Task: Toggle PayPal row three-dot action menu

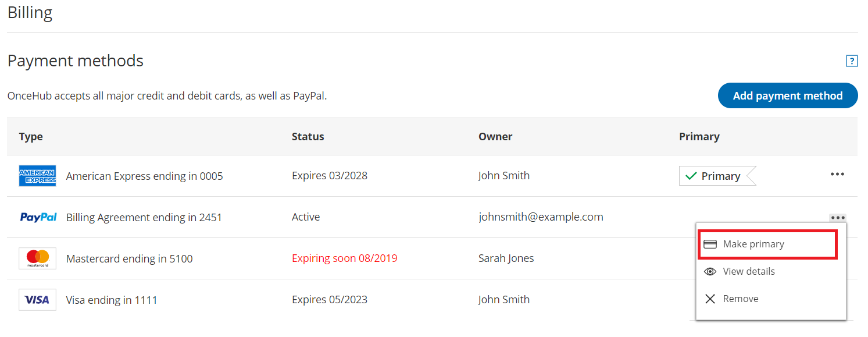Action: 837,218
